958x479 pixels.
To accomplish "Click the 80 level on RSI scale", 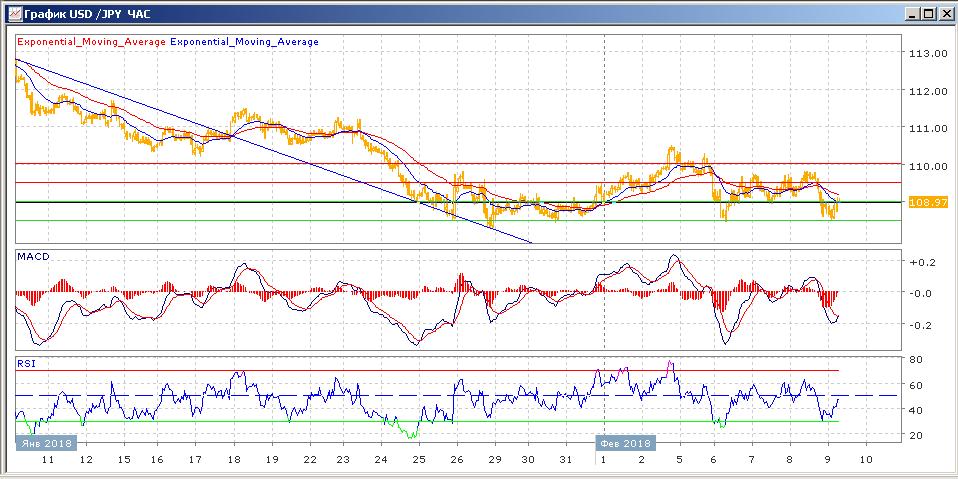I will (915, 359).
